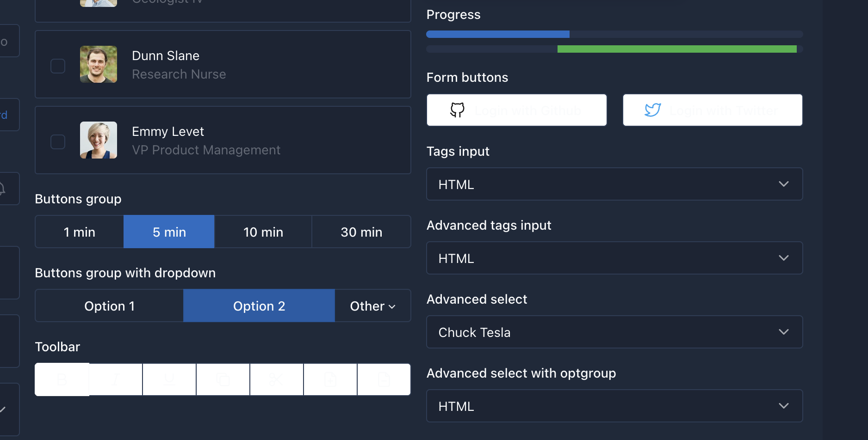
Task: Click the Twitter bird icon on the login button
Action: (652, 110)
